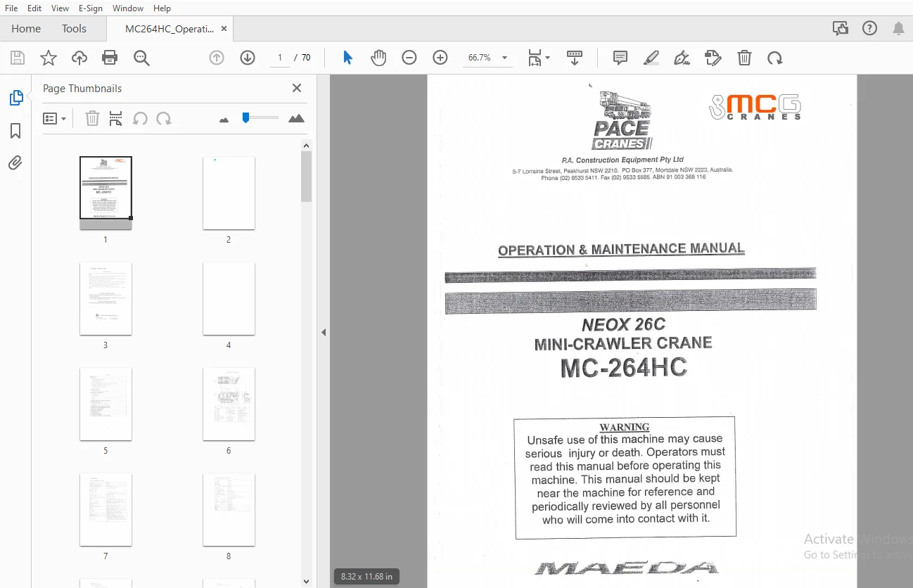
Task: Close the Page Thumbnails panel
Action: [297, 88]
